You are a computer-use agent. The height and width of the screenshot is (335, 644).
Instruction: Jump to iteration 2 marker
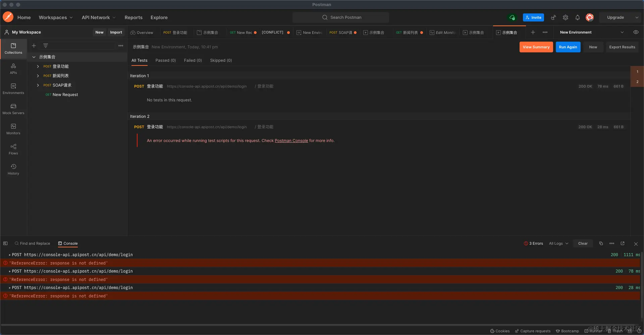[637, 82]
